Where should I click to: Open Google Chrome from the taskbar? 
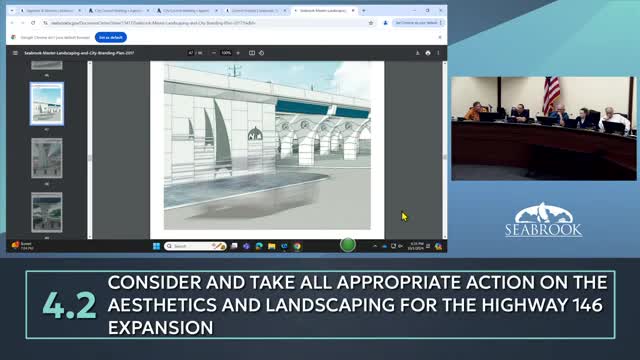tap(297, 246)
